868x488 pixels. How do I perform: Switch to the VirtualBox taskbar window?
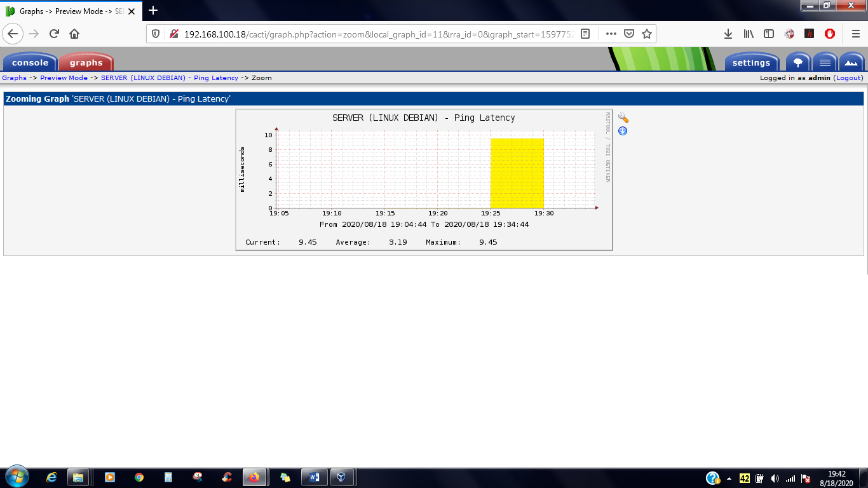[x=342, y=477]
